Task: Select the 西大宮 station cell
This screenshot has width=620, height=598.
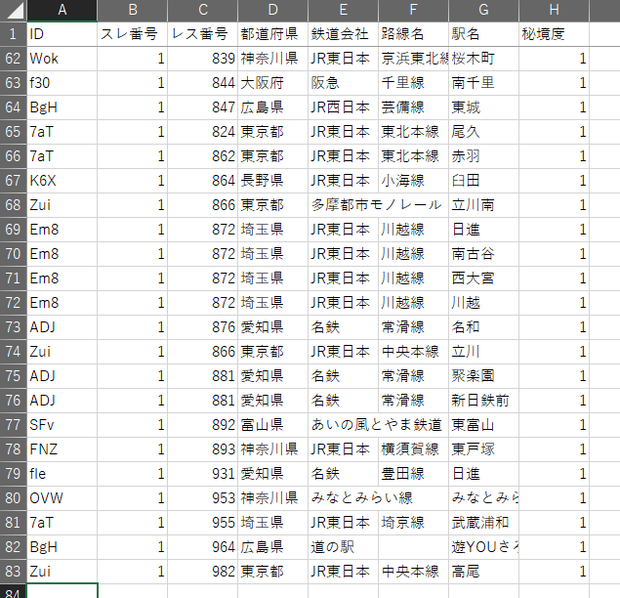Action: 484,278
